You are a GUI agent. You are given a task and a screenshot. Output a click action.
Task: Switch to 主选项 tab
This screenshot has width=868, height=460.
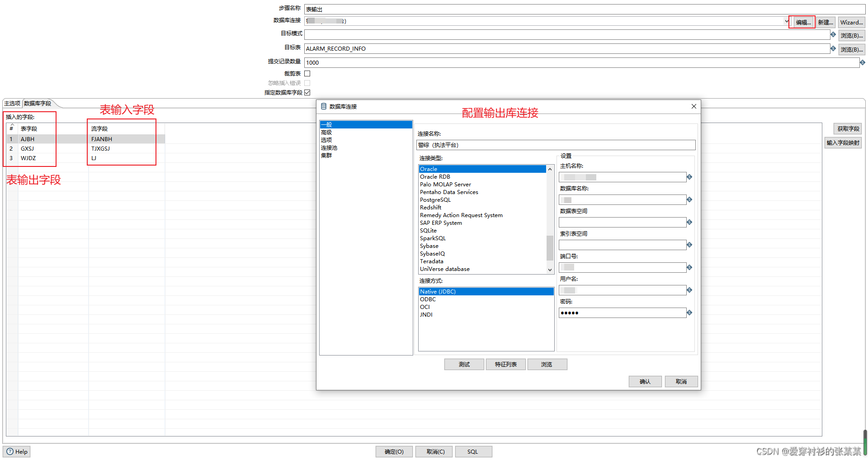(12, 104)
